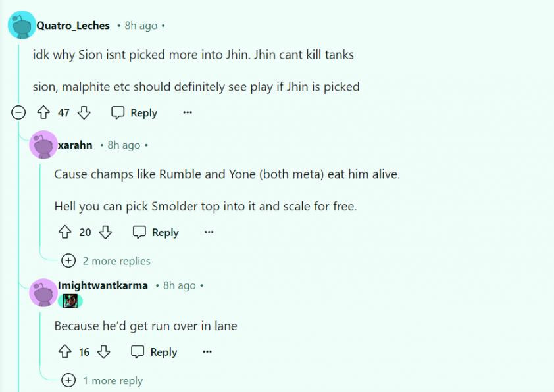This screenshot has width=554, height=392.
Task: Open more options on Quatro_Leches' comment
Action: pos(188,112)
